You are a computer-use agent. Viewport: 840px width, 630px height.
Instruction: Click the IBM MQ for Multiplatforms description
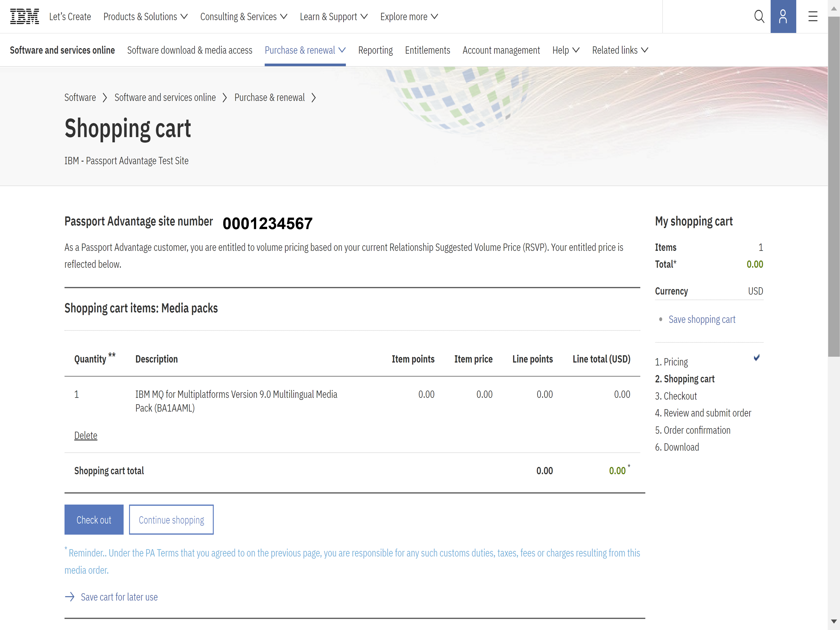(236, 401)
